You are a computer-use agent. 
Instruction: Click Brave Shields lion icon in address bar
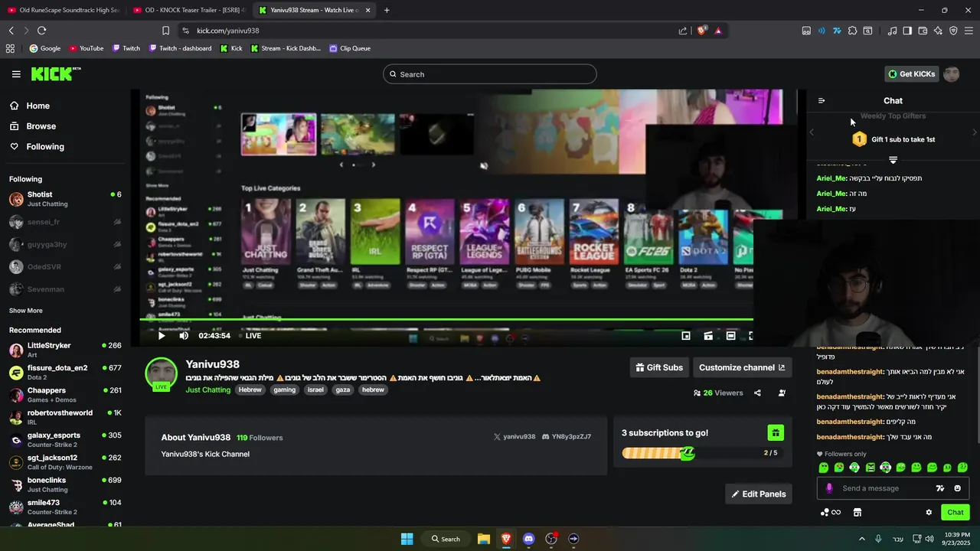click(x=701, y=31)
